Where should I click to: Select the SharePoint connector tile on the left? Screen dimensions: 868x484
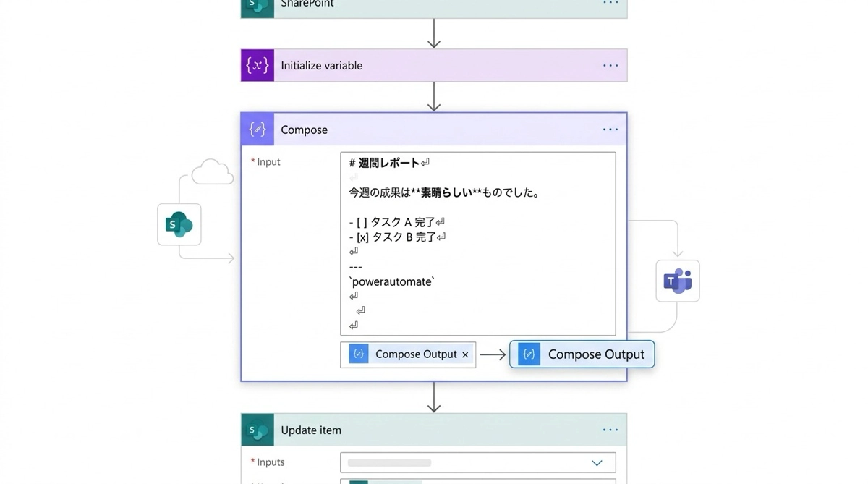pyautogui.click(x=179, y=224)
